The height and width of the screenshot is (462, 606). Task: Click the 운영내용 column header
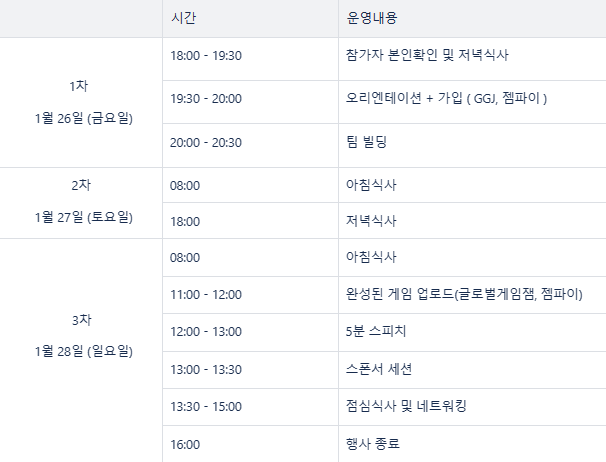[x=372, y=18]
